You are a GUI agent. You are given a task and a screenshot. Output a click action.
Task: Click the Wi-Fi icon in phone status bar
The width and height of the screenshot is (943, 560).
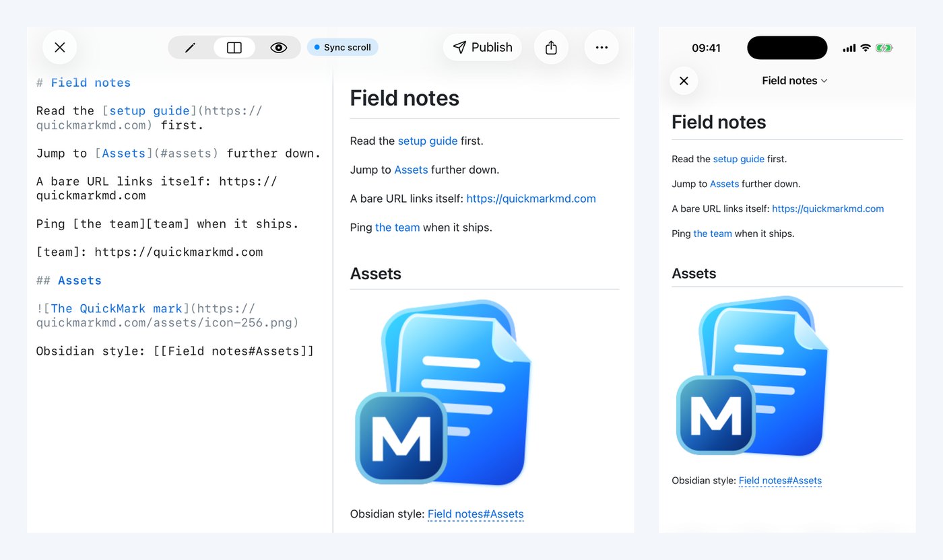click(866, 48)
